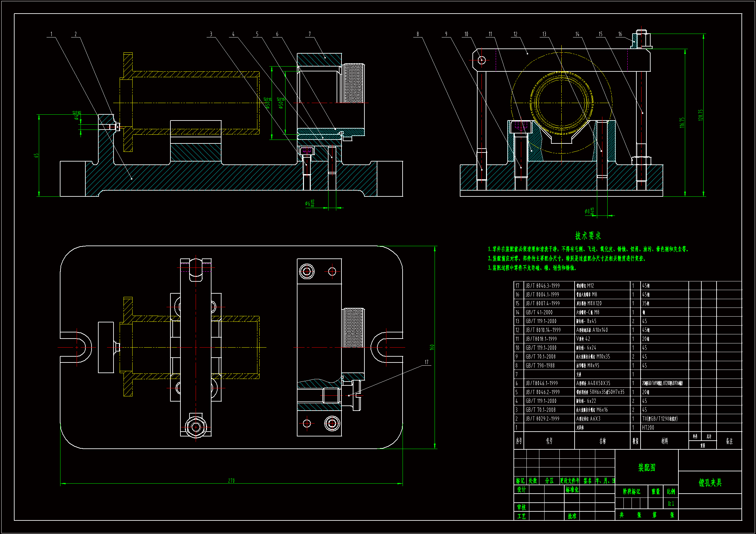Click the 设计 cell in title block
Image resolution: width=756 pixels, height=534 pixels.
521,490
